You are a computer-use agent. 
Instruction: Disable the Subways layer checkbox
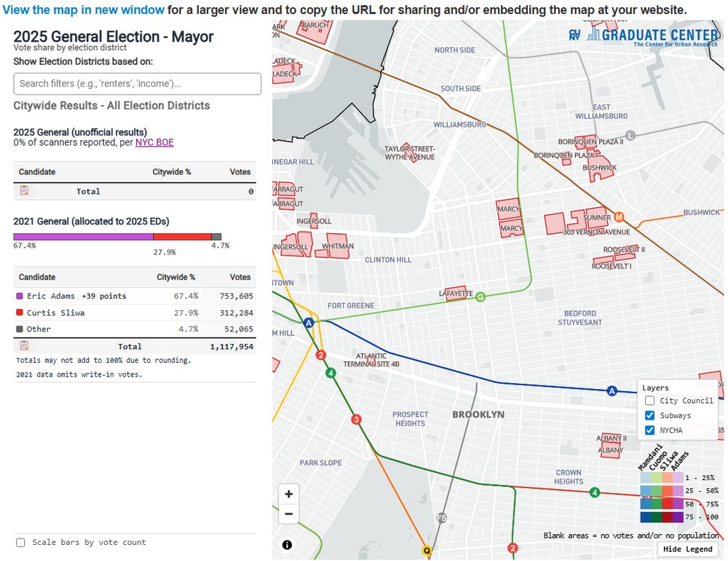(648, 415)
